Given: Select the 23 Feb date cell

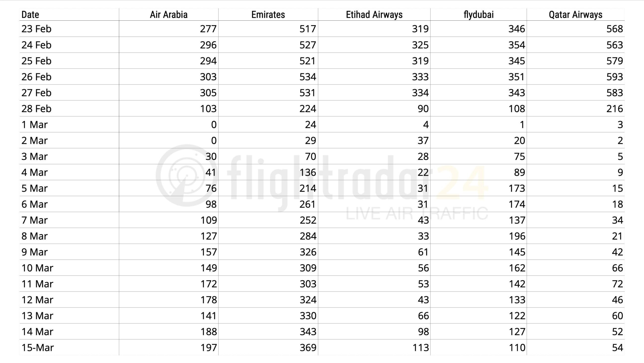Looking at the screenshot, I should (x=36, y=29).
